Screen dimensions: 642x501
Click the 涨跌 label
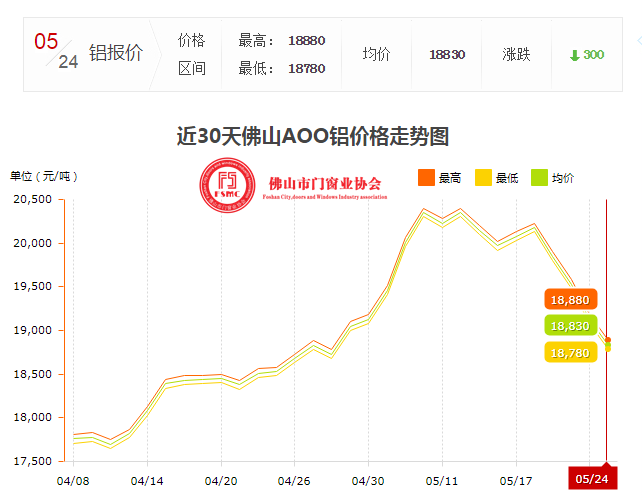tap(516, 54)
